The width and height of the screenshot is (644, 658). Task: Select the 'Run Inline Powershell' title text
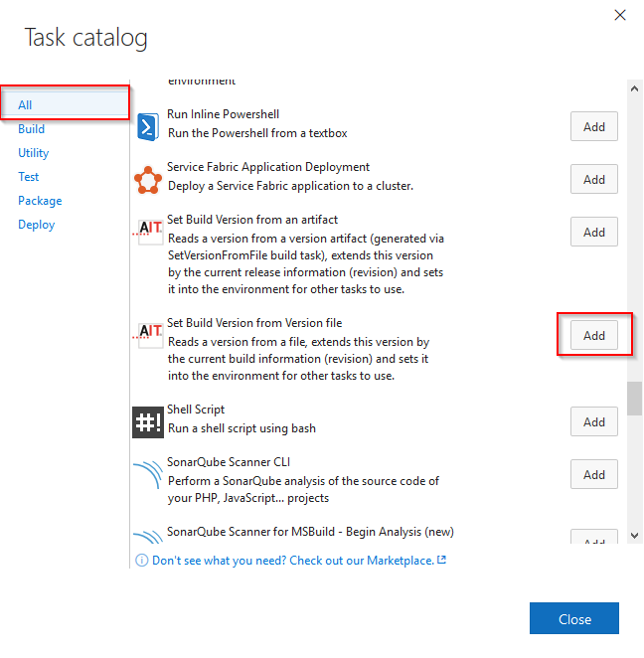click(x=223, y=114)
